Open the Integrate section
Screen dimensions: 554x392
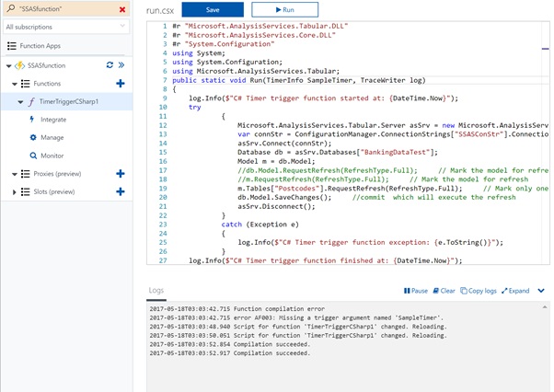tap(53, 120)
